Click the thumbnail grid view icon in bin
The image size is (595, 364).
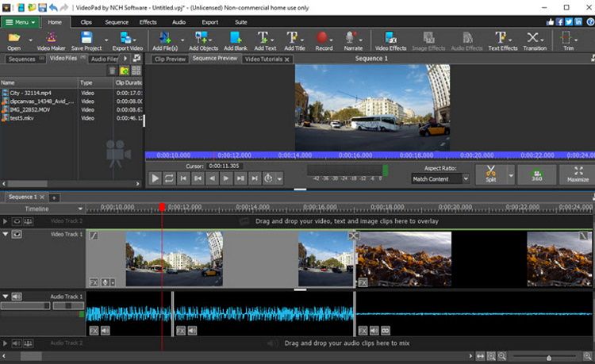click(136, 71)
